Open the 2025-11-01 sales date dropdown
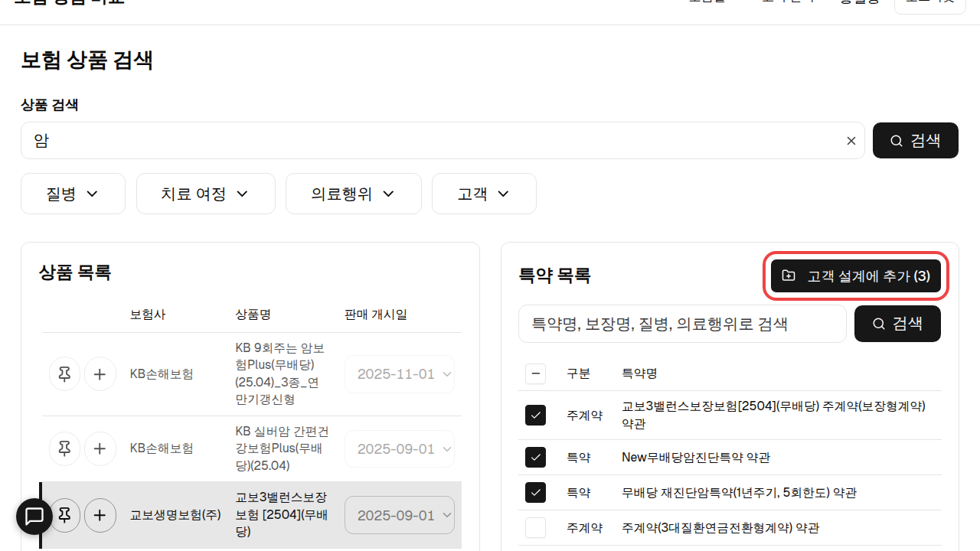This screenshot has width=980, height=551. tap(400, 374)
